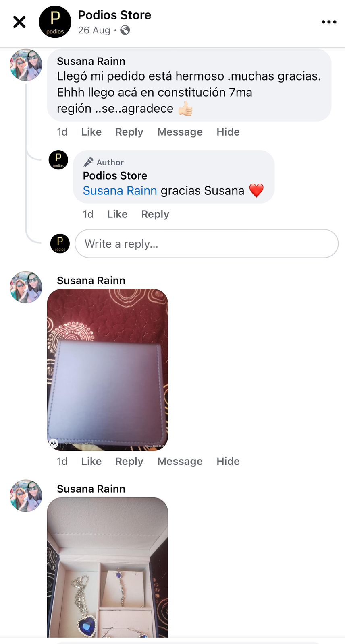Open Podios avatar beside author reply
The image size is (345, 644).
58,160
